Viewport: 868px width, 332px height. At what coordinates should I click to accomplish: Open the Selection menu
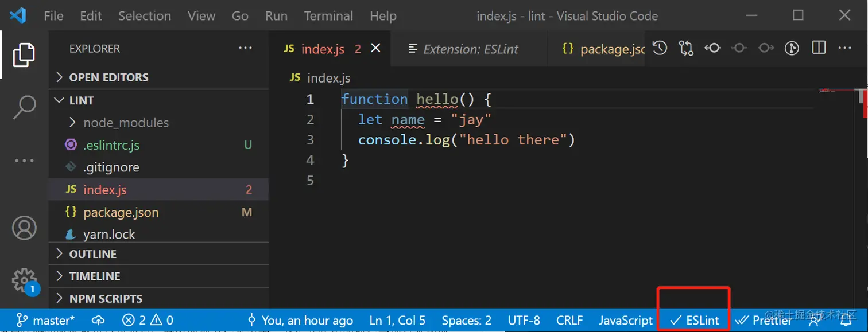coord(145,16)
